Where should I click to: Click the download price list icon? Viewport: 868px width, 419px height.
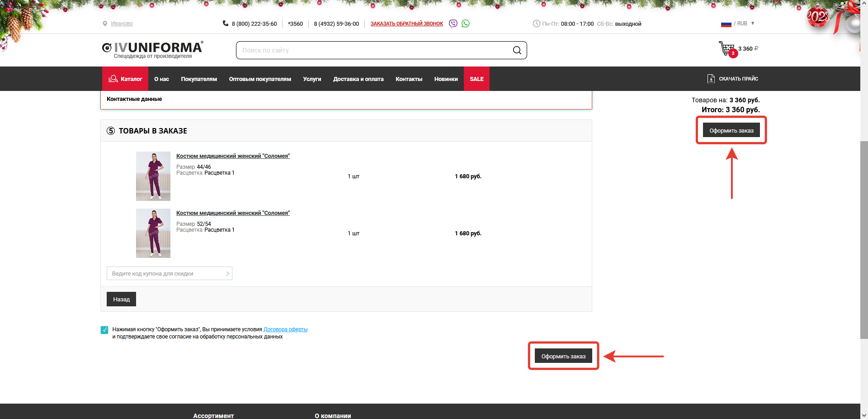click(x=711, y=79)
